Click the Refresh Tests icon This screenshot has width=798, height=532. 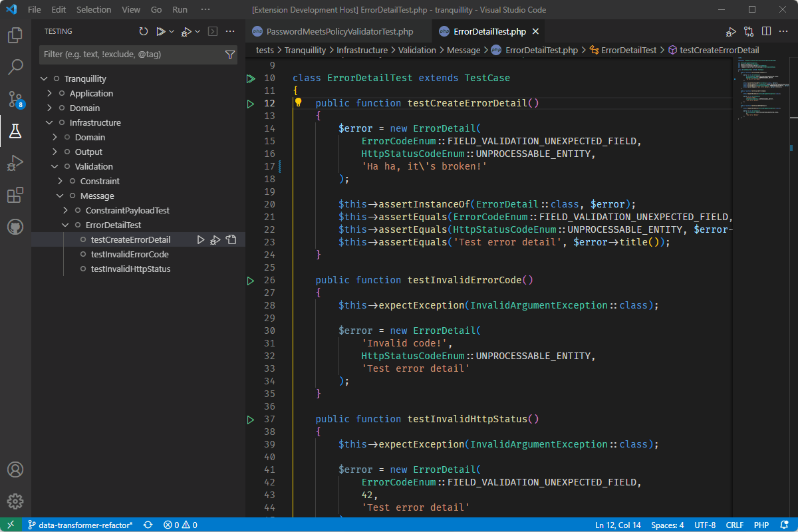(144, 31)
